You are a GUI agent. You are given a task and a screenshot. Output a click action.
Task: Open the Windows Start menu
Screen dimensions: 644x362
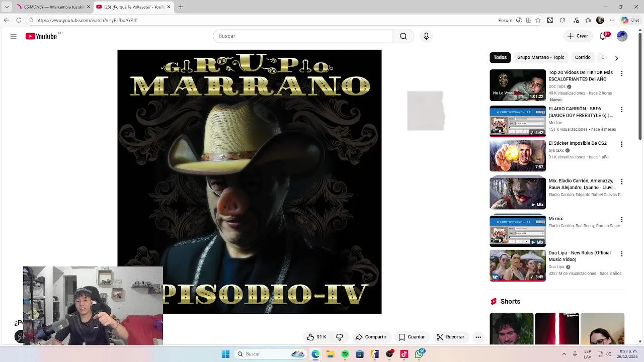pyautogui.click(x=226, y=354)
